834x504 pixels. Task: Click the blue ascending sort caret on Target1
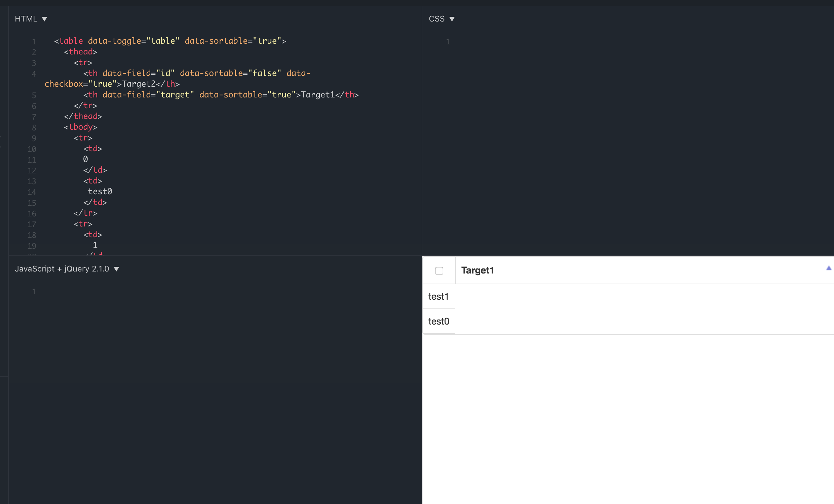pos(829,267)
